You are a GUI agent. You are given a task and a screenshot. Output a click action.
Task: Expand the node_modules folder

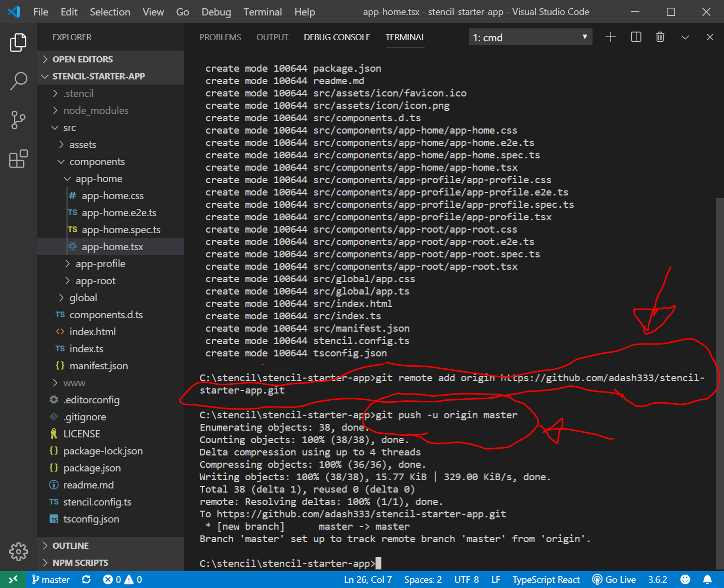(95, 110)
